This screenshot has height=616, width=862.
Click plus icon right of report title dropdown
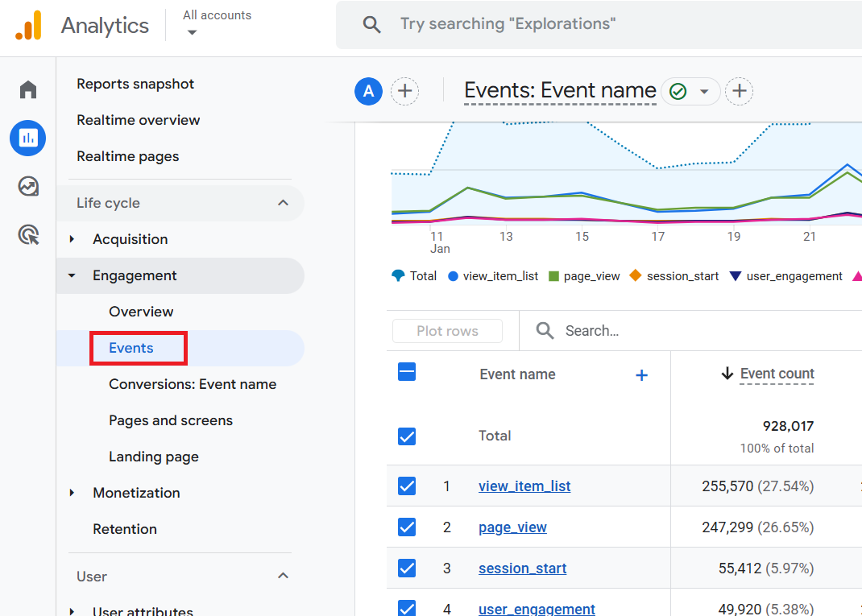point(740,91)
